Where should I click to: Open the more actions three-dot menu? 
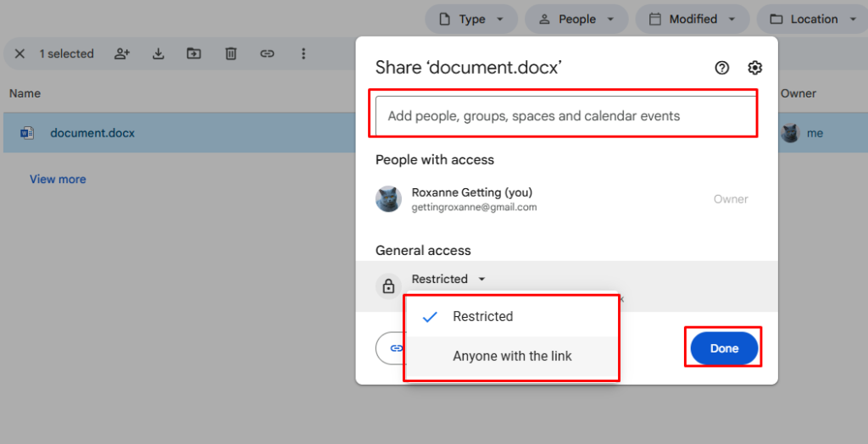coord(303,53)
